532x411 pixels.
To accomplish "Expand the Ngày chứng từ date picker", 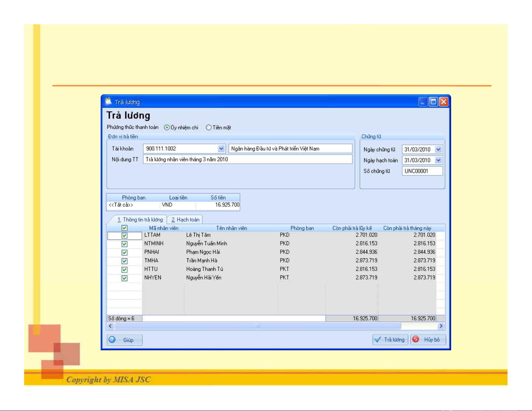I will [x=438, y=150].
